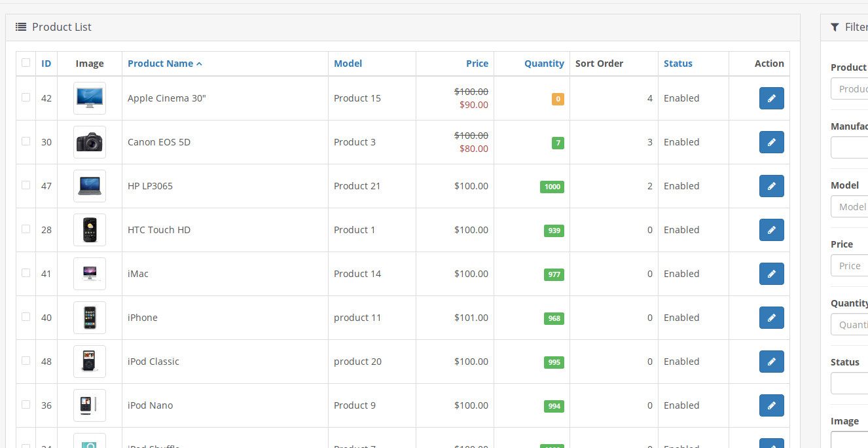The height and width of the screenshot is (448, 868).
Task: Select the HTC Touch HD phone image
Action: tap(90, 230)
